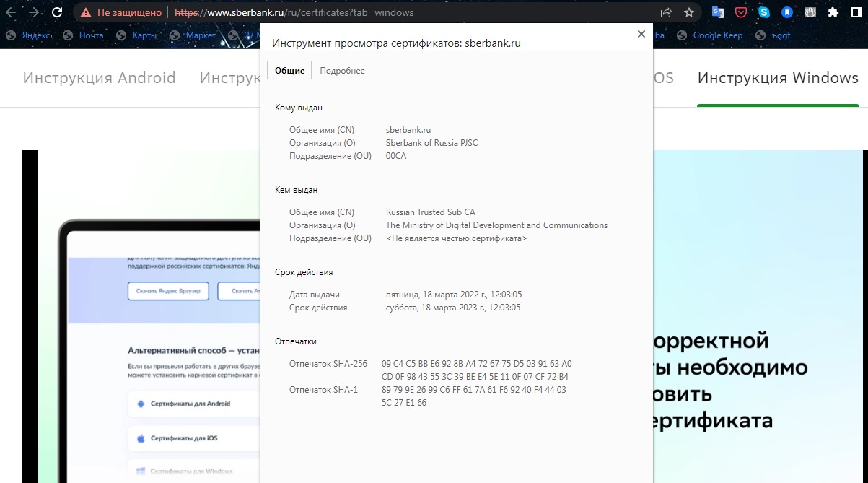Click the 'Отпечаток SHA-1' label
This screenshot has width=868, height=483.
323,390
